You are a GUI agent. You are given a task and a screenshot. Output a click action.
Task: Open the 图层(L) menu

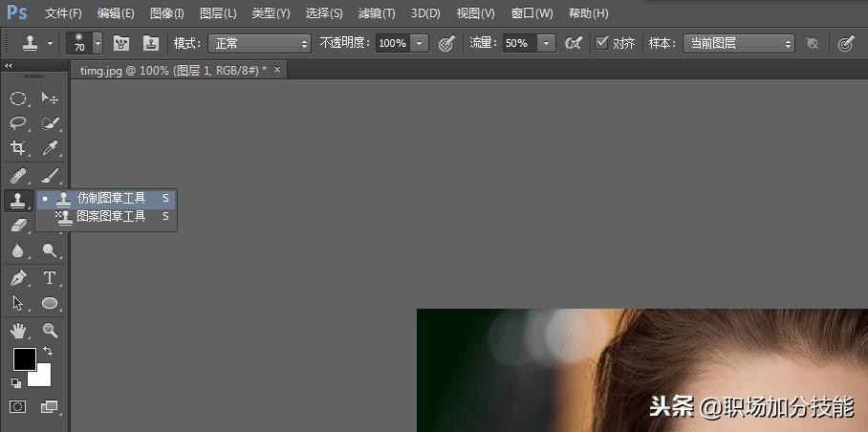click(218, 13)
